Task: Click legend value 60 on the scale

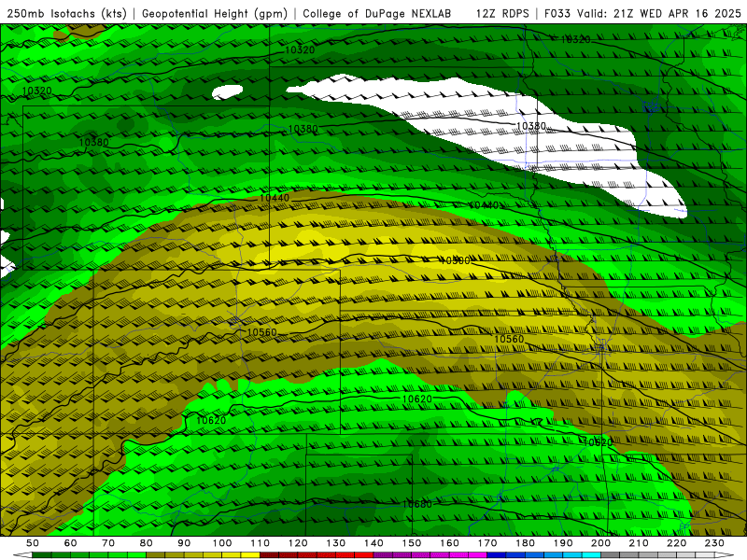Action: (x=70, y=543)
